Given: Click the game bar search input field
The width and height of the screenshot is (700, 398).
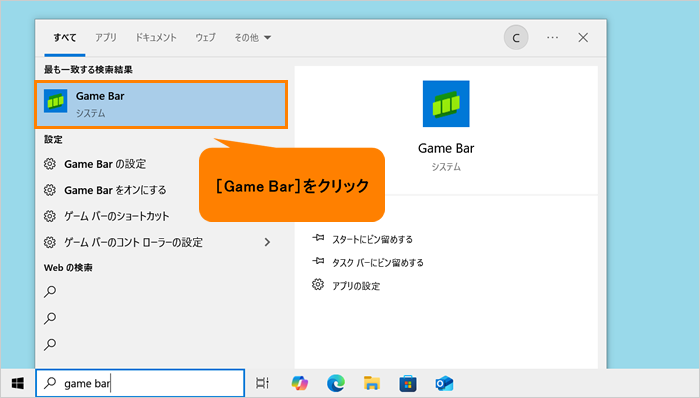Looking at the screenshot, I should pyautogui.click(x=140, y=383).
